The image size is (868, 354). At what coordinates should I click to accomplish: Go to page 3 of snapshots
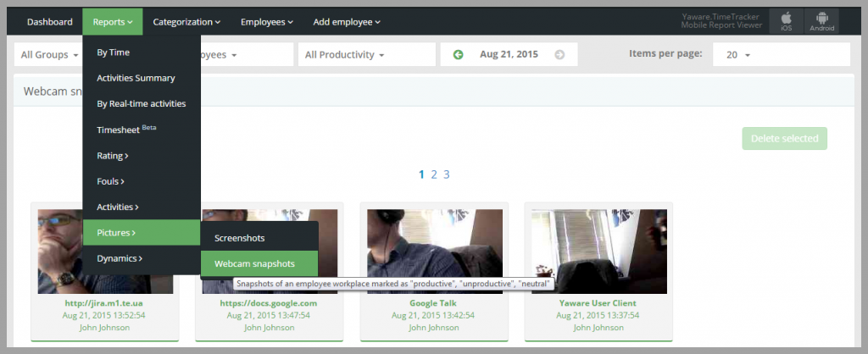[446, 174]
